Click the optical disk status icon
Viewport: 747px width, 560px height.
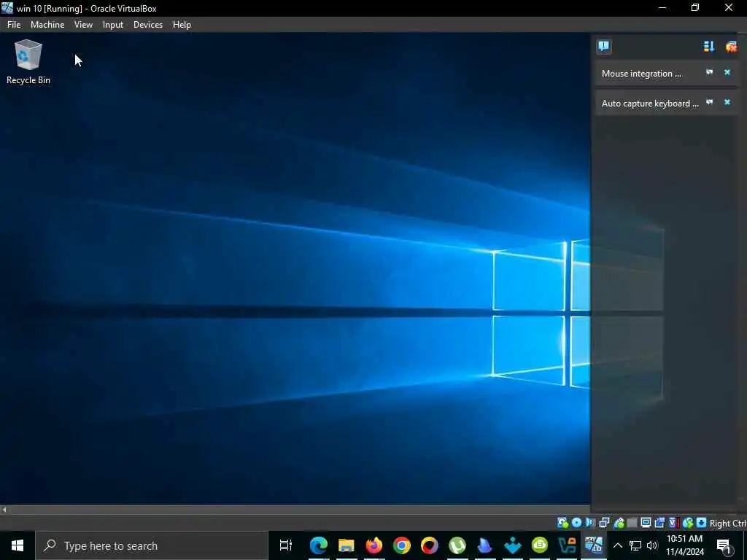coord(576,523)
